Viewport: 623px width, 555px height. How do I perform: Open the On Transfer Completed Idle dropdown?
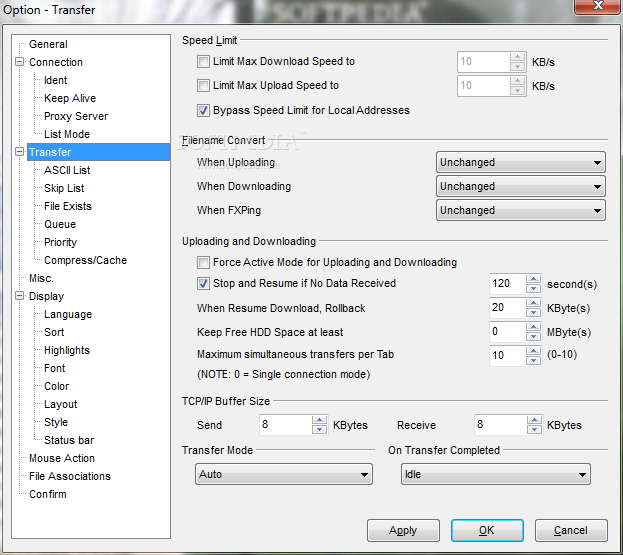[x=495, y=474]
